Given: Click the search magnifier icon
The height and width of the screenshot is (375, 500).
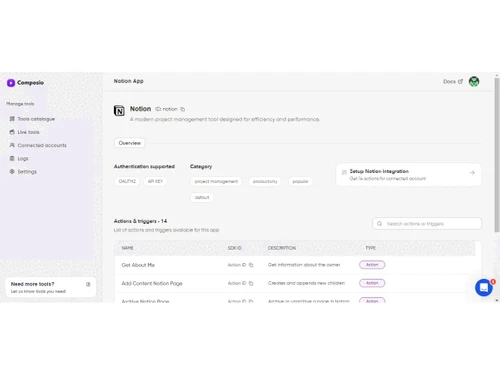Looking at the screenshot, I should pos(379,224).
